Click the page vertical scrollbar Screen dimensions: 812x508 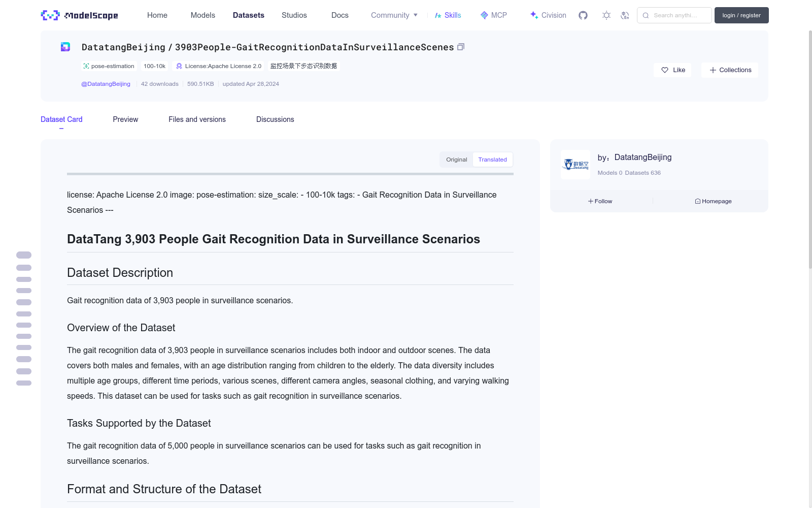click(810, 150)
